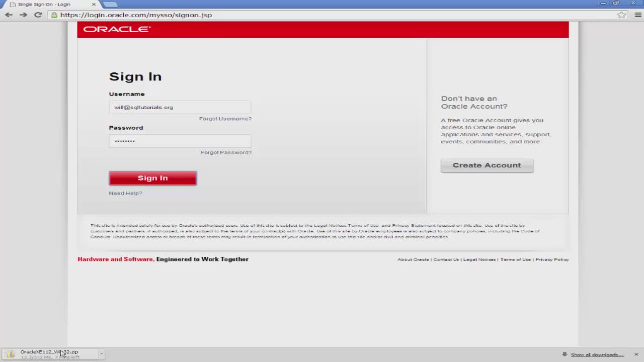Go back with the browser back arrow

tap(9, 15)
